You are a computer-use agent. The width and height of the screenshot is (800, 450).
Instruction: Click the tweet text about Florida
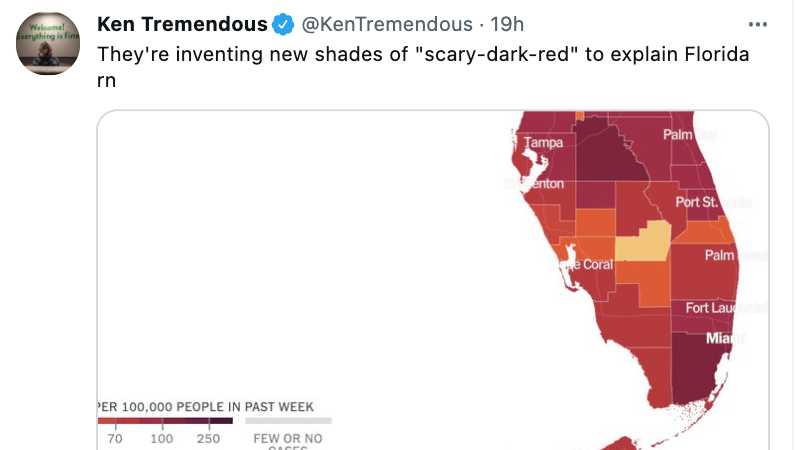[423, 67]
